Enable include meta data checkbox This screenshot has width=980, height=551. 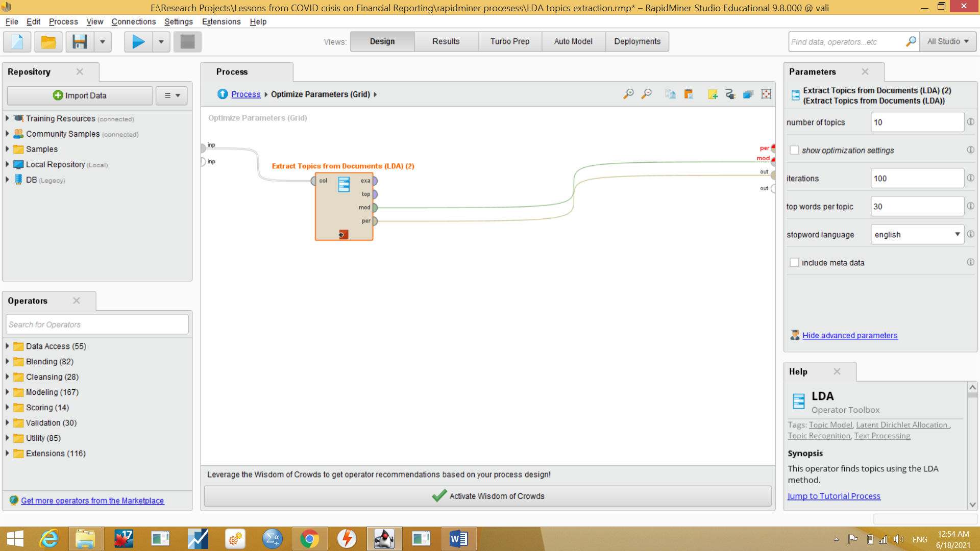click(794, 262)
